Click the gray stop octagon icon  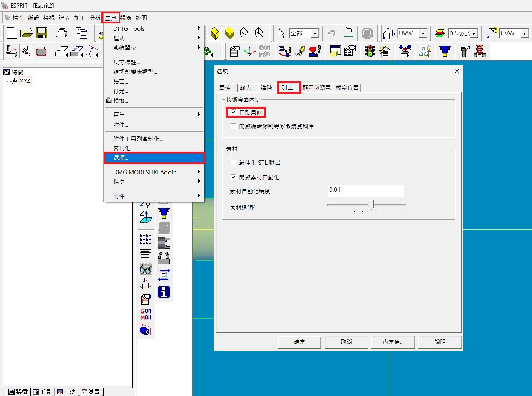click(367, 33)
